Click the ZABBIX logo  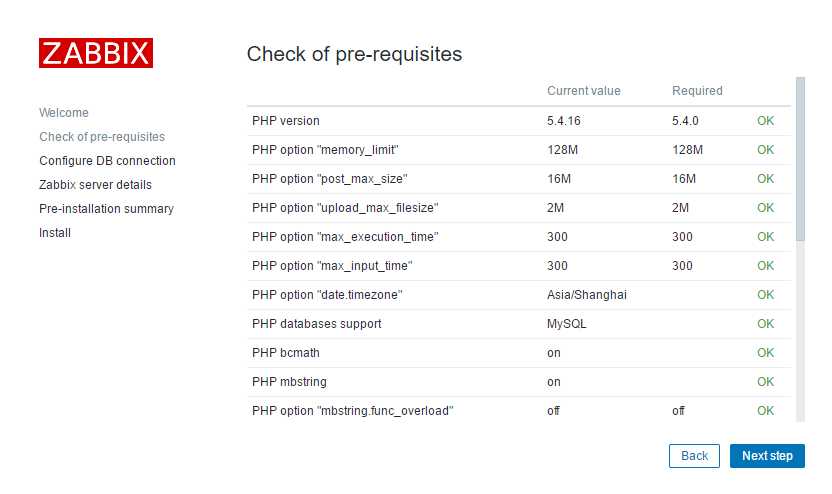[x=96, y=53]
